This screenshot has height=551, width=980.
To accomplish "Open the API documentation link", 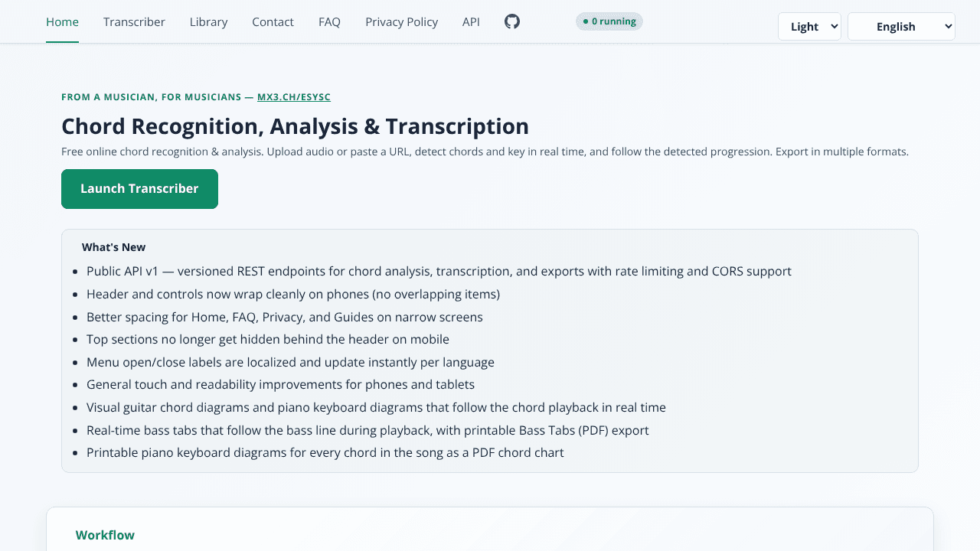I will click(471, 22).
